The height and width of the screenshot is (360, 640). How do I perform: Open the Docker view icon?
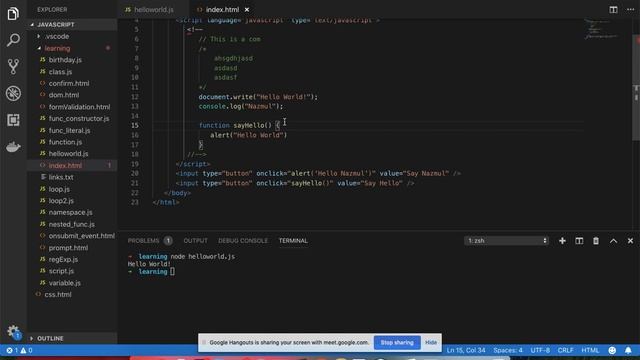point(13,147)
